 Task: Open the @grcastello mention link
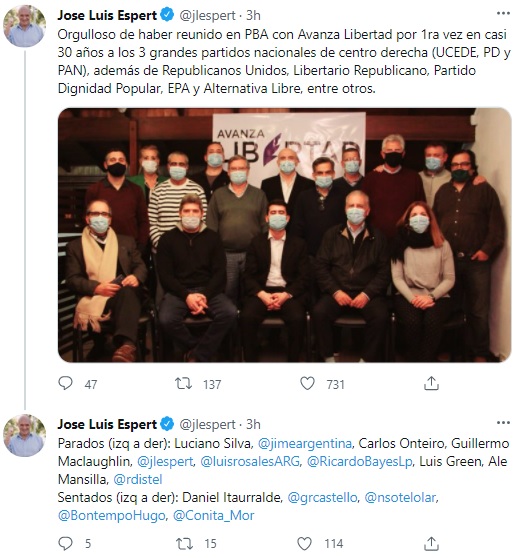coord(322,497)
